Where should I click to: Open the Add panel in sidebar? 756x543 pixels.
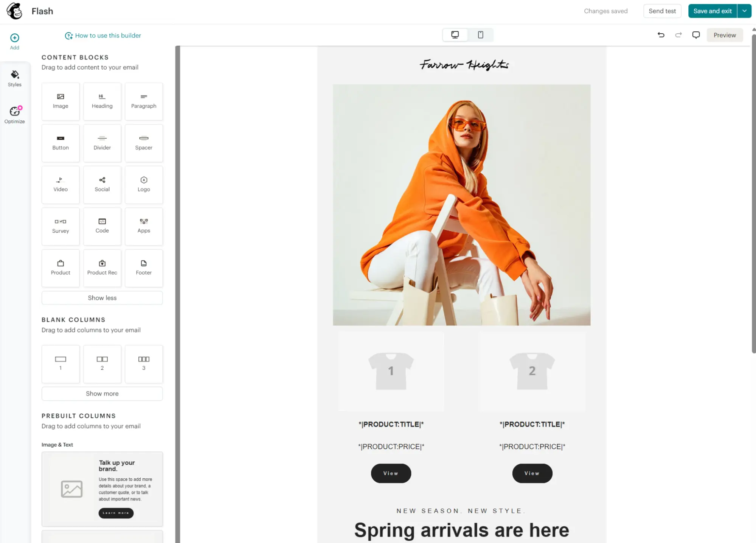(x=14, y=42)
